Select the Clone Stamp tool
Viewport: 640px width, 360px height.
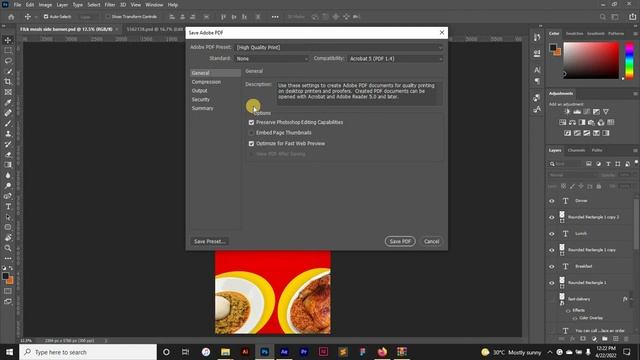click(x=8, y=134)
